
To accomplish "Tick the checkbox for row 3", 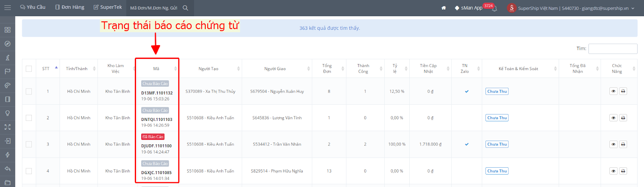I will pos(29,144).
